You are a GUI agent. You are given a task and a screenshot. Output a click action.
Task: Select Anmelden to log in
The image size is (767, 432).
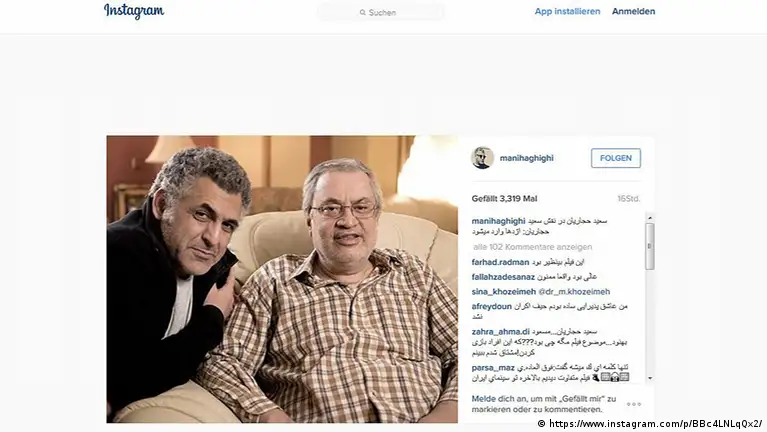(x=633, y=11)
